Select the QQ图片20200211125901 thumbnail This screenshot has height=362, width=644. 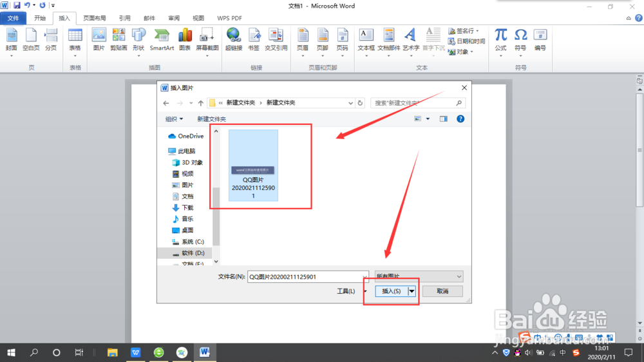click(253, 165)
